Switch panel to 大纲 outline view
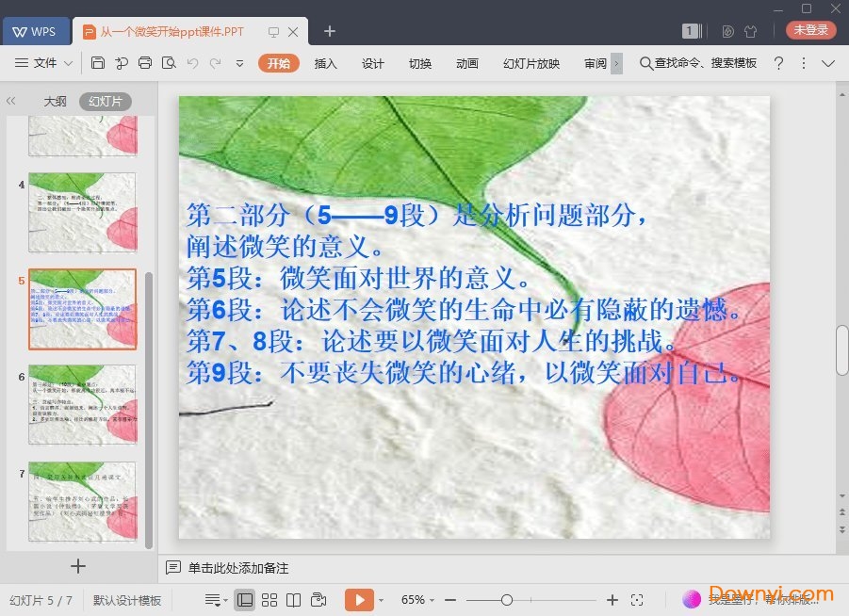The height and width of the screenshot is (616, 849). (x=55, y=102)
